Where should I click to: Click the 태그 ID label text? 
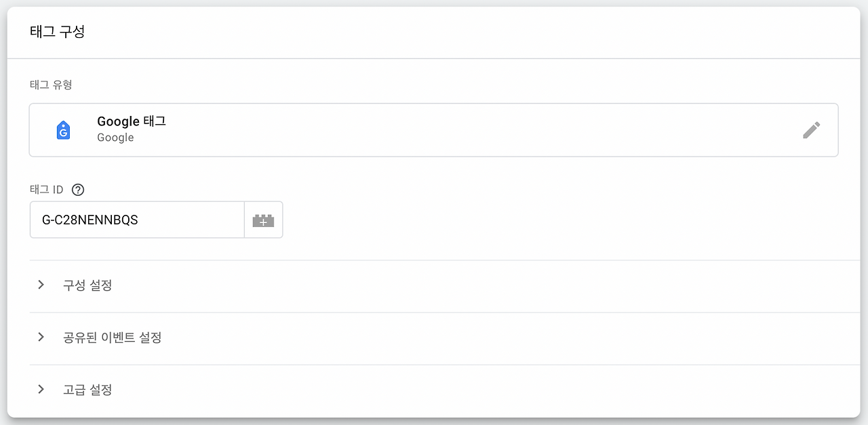tap(47, 190)
